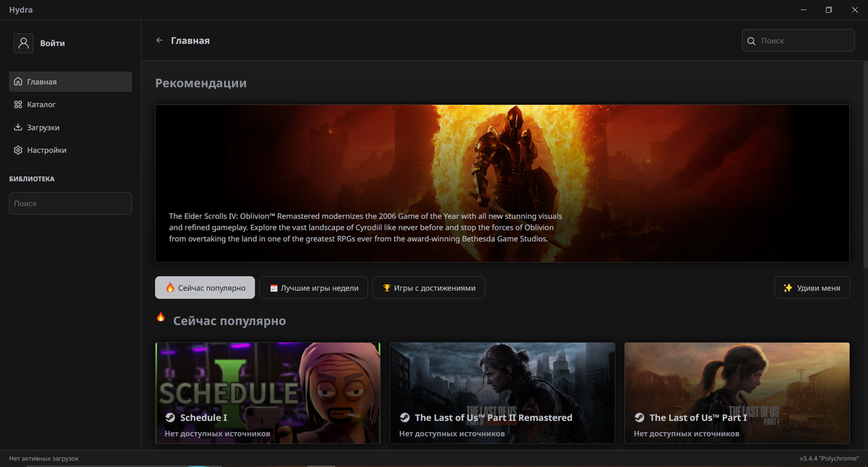The height and width of the screenshot is (467, 868).
Task: Click Нет активных загрузок in status bar
Action: pos(43,458)
